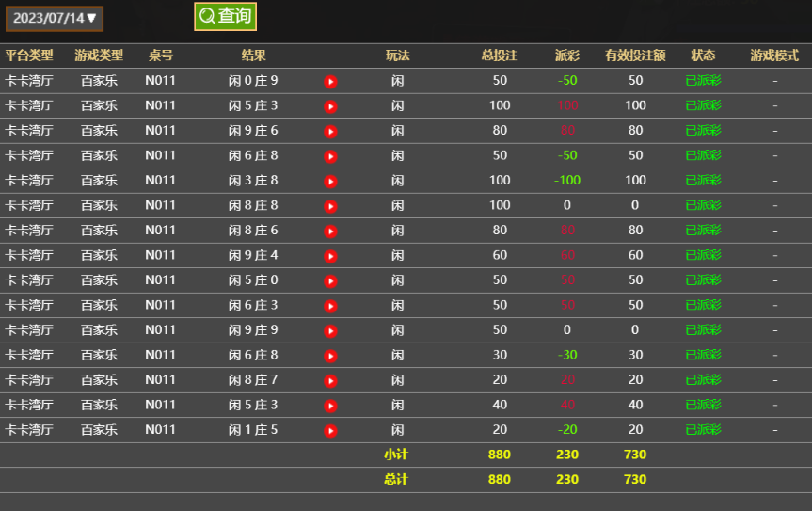Play video for result 闲 8 庄 7
The height and width of the screenshot is (511, 812).
coord(330,380)
